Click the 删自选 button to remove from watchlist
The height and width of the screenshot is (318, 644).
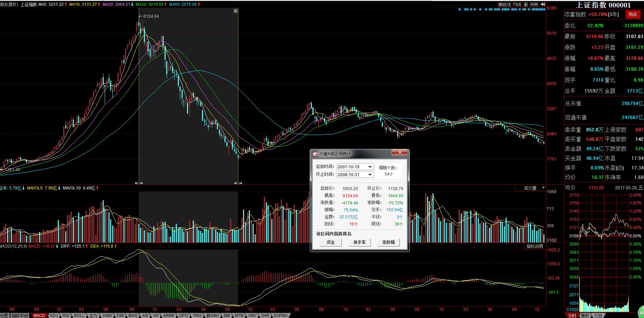505,4
